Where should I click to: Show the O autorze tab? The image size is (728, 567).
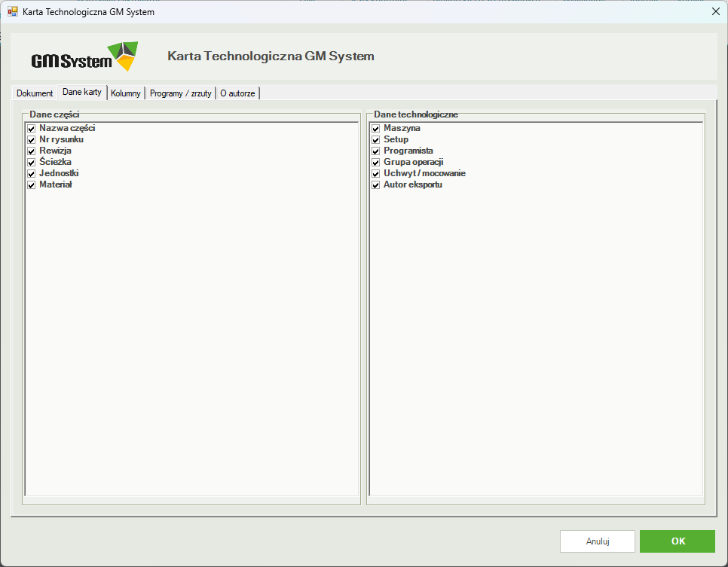click(x=237, y=93)
